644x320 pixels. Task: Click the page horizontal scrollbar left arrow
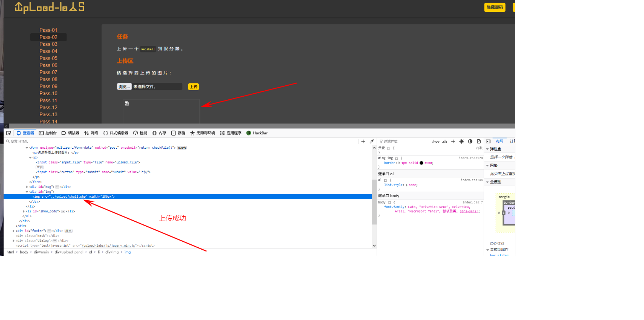pyautogui.click(x=6, y=126)
